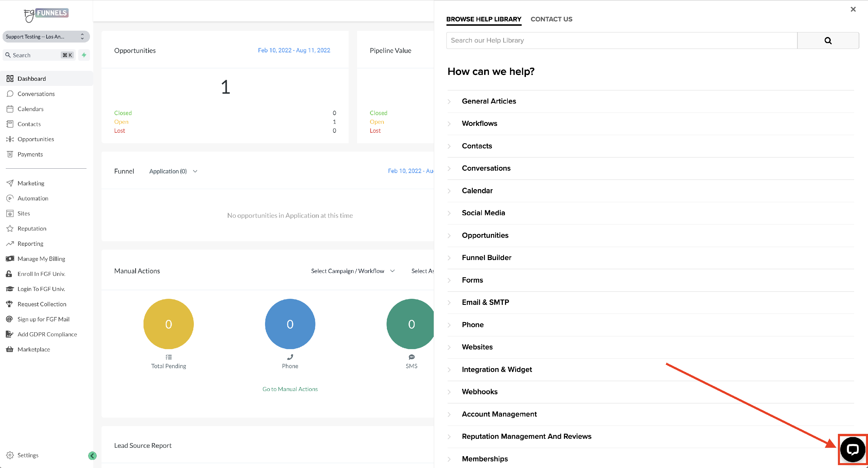Open the Opportunities icon in the sidebar
The image size is (868, 468).
click(10, 139)
